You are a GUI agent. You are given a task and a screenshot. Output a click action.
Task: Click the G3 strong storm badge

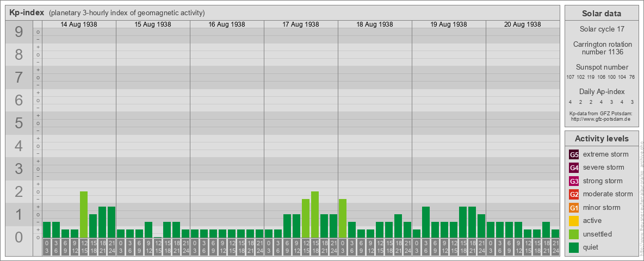pyautogui.click(x=574, y=181)
